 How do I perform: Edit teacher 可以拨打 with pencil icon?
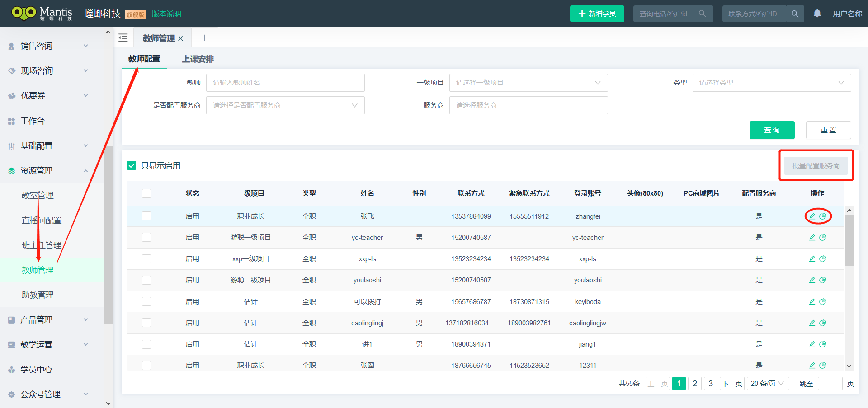click(x=812, y=302)
